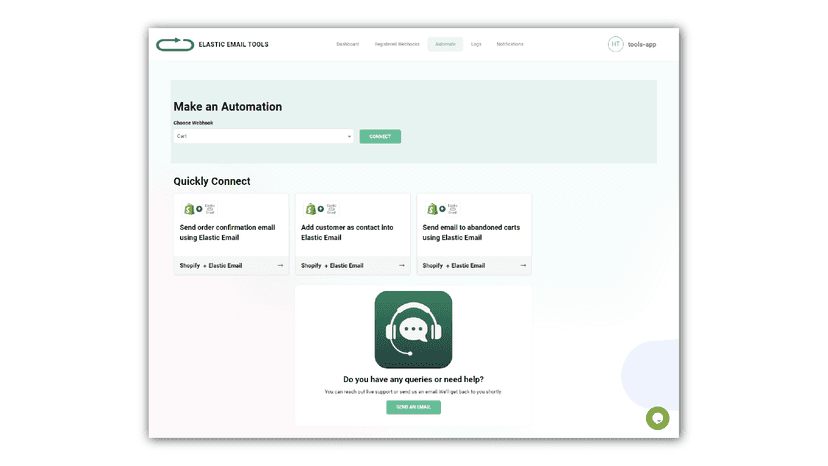Click the 'You can reach out live support' text

pyautogui.click(x=413, y=392)
